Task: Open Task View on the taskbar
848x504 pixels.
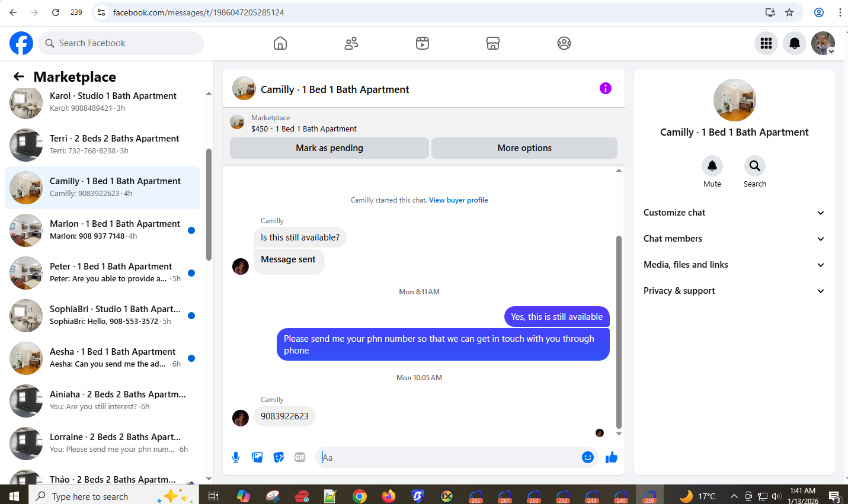Action: point(213,496)
